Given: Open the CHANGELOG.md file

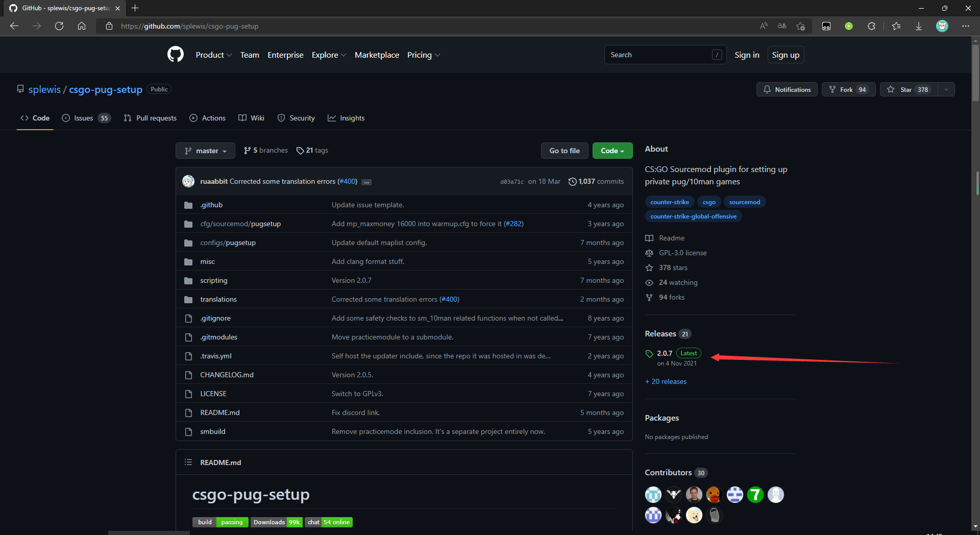Looking at the screenshot, I should 227,375.
